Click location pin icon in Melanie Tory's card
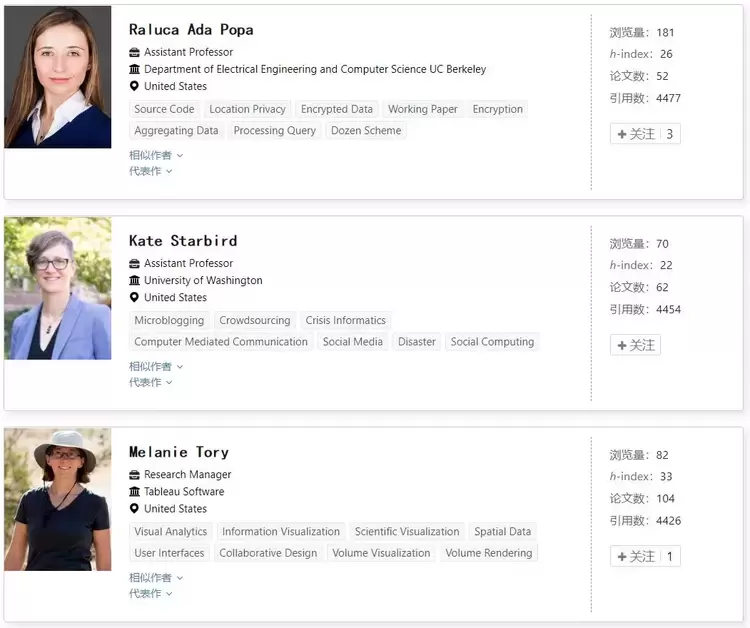The height and width of the screenshot is (628, 750). pyautogui.click(x=135, y=509)
